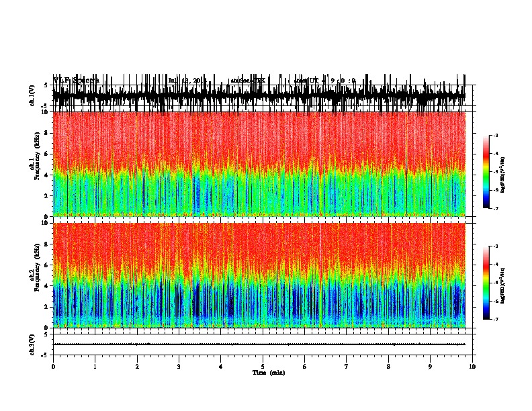This screenshot has height=411, width=532.
Task: Click the time axis tick '7'
Action: coord(347,367)
